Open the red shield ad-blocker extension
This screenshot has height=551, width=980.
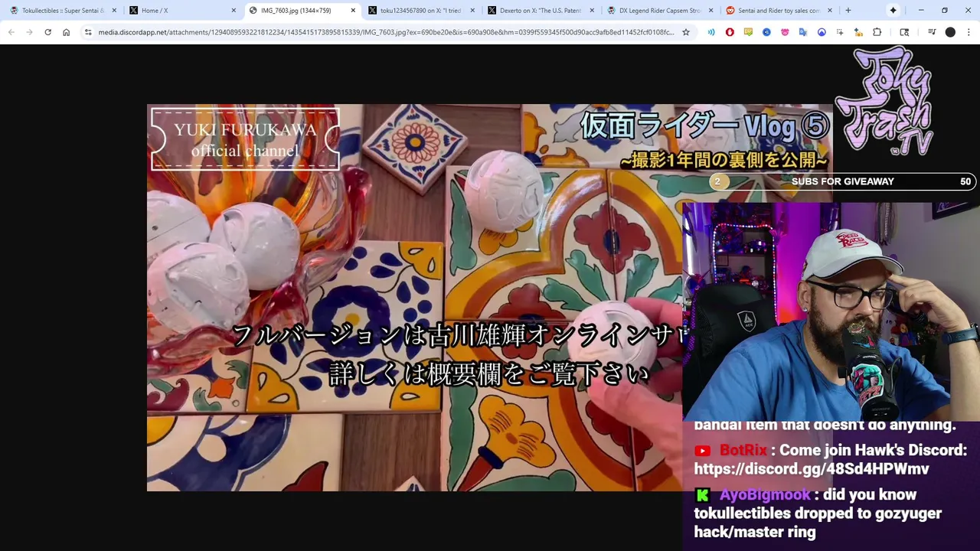point(730,32)
